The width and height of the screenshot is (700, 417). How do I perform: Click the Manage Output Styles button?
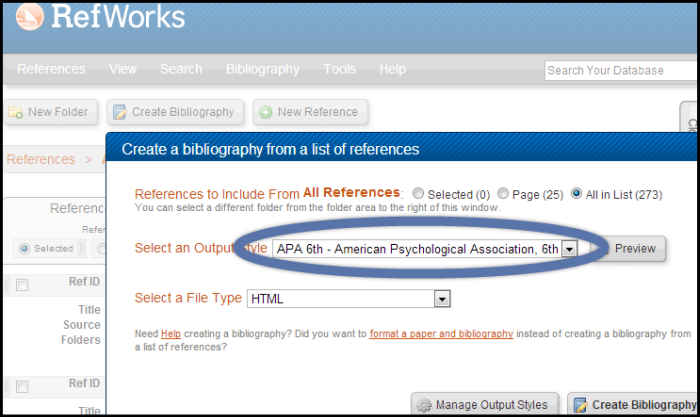click(485, 404)
